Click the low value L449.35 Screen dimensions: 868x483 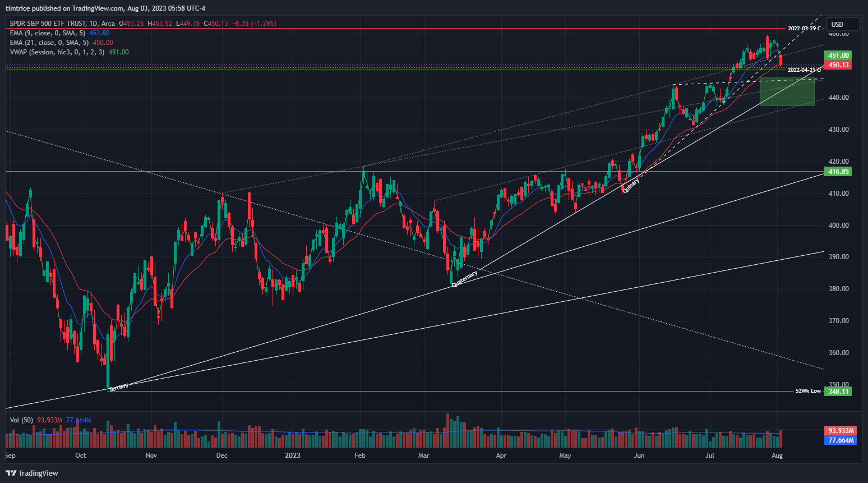188,24
